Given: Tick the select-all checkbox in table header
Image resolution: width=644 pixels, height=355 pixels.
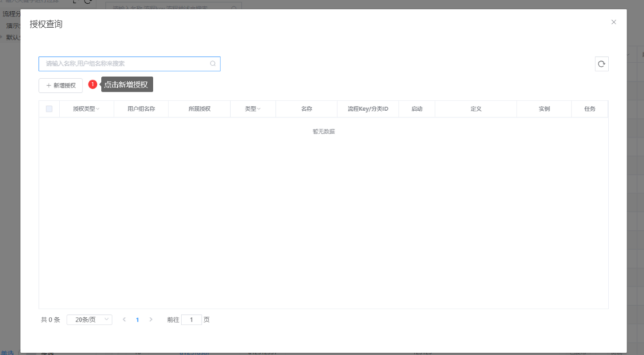Looking at the screenshot, I should coord(49,109).
